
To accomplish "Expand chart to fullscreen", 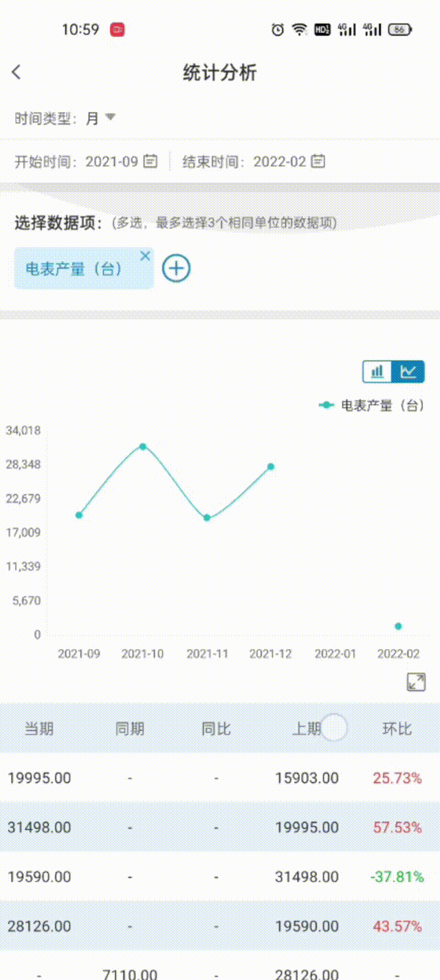I will (416, 682).
